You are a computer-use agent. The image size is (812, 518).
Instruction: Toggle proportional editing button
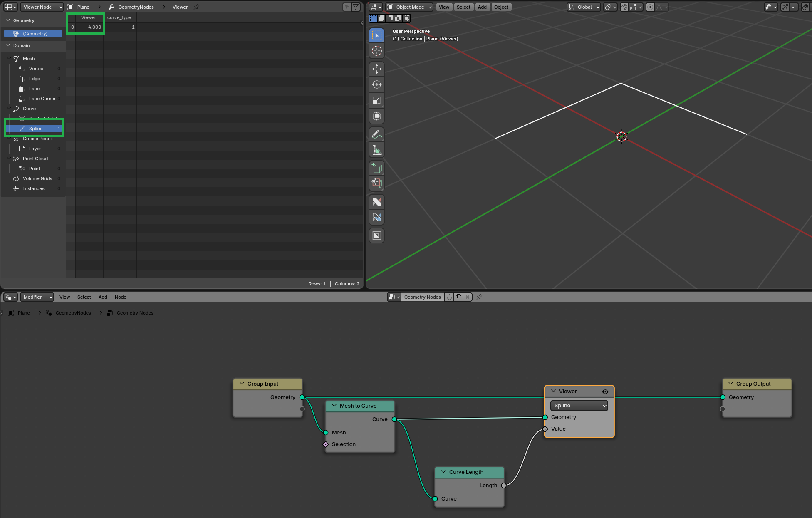tap(650, 7)
